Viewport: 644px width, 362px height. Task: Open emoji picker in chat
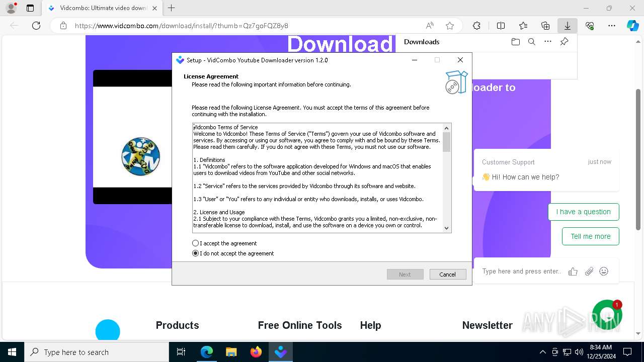(x=604, y=271)
